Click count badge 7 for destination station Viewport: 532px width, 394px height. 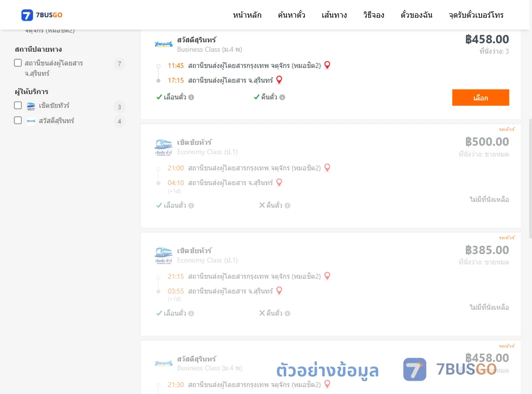point(119,64)
